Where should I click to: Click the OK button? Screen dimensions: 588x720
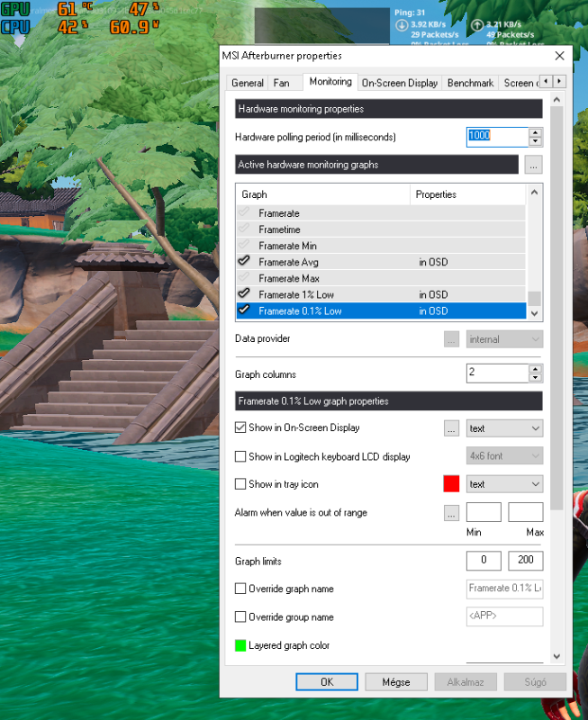pyautogui.click(x=327, y=682)
